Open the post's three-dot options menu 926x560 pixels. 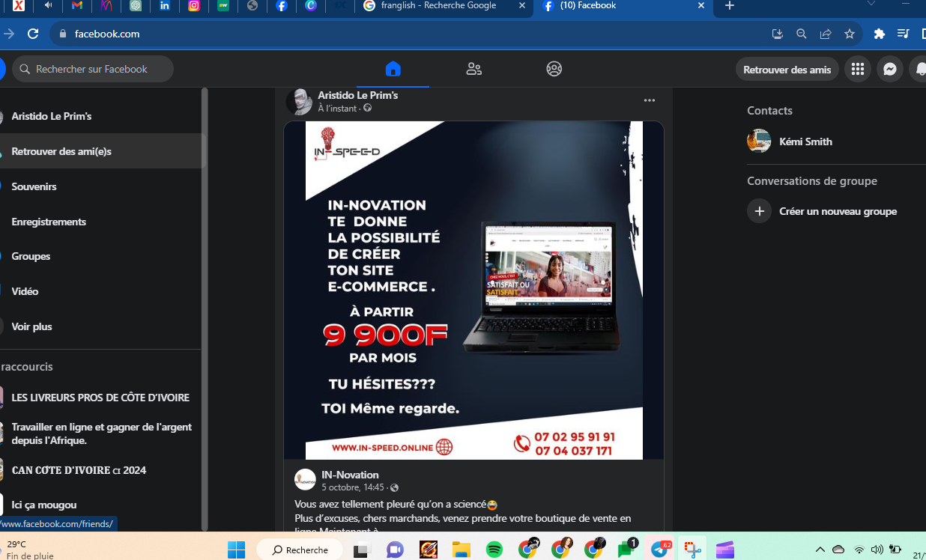(649, 100)
